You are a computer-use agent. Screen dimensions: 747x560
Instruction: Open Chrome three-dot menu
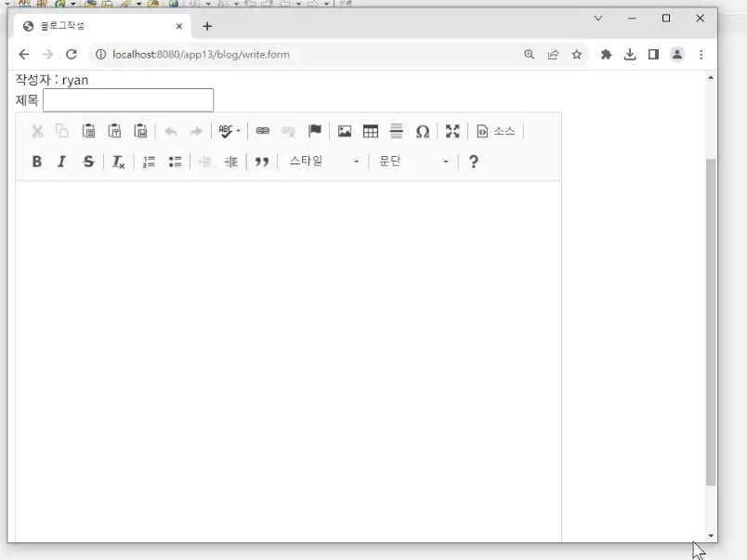click(701, 54)
